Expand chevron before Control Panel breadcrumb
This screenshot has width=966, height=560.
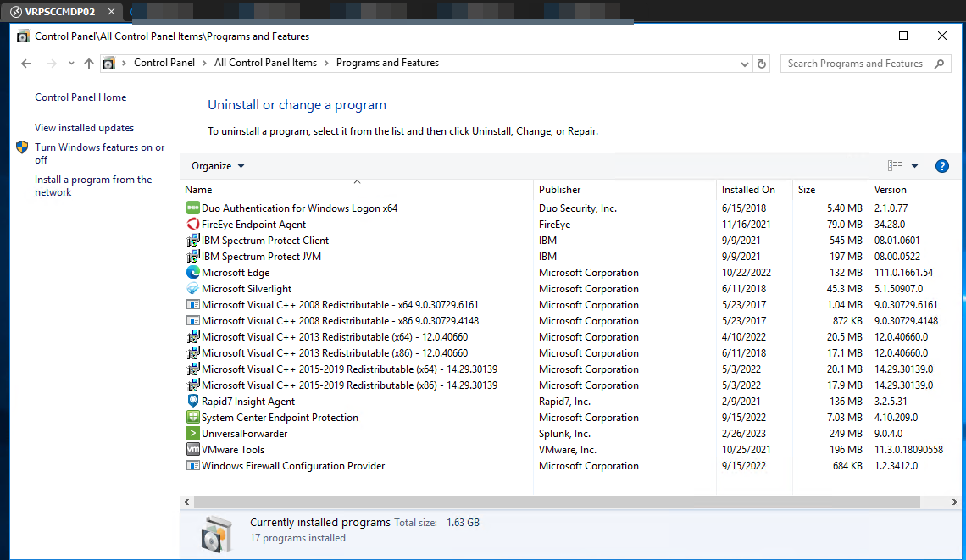(x=124, y=63)
